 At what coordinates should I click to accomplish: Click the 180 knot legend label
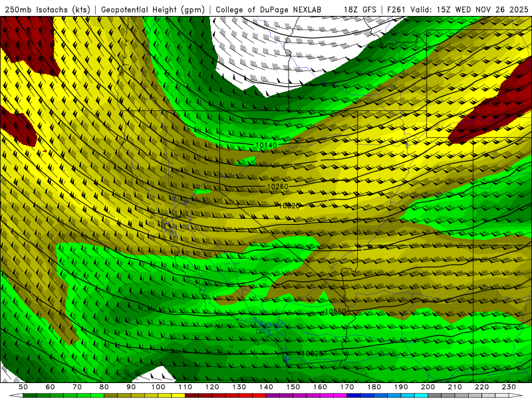[374, 387]
